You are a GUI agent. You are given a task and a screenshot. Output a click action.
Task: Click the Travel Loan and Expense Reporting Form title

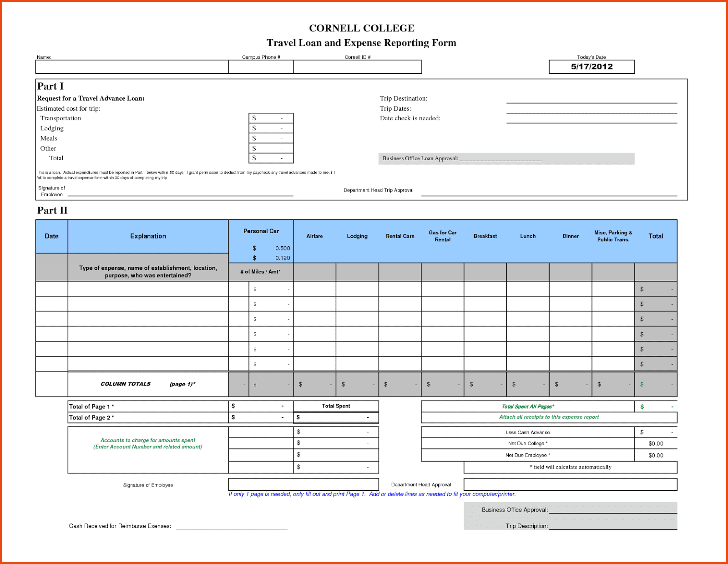361,43
